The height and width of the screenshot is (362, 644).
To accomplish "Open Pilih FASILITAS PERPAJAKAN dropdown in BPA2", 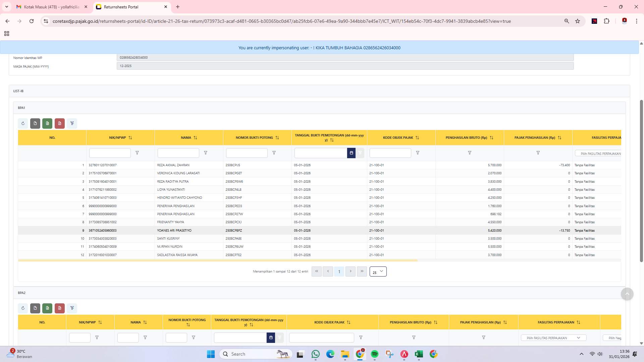I will point(553,338).
